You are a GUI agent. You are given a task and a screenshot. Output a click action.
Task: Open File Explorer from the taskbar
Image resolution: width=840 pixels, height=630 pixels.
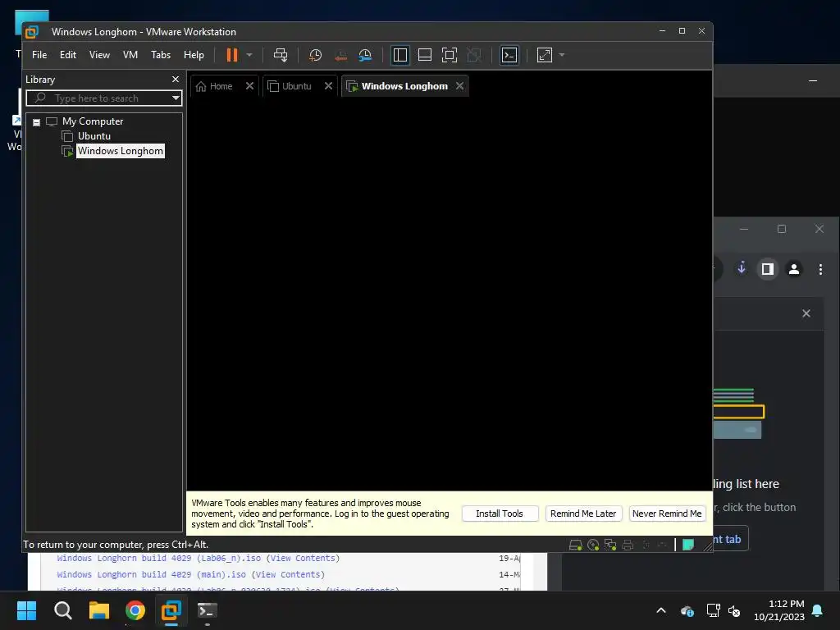(x=99, y=610)
